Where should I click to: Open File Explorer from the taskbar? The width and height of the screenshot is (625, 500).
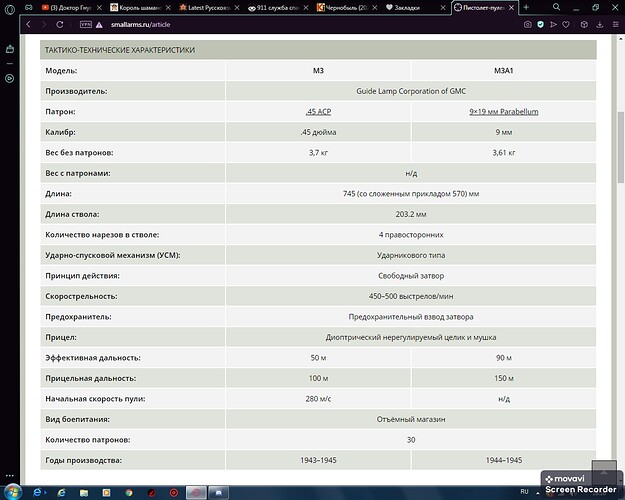(x=84, y=493)
